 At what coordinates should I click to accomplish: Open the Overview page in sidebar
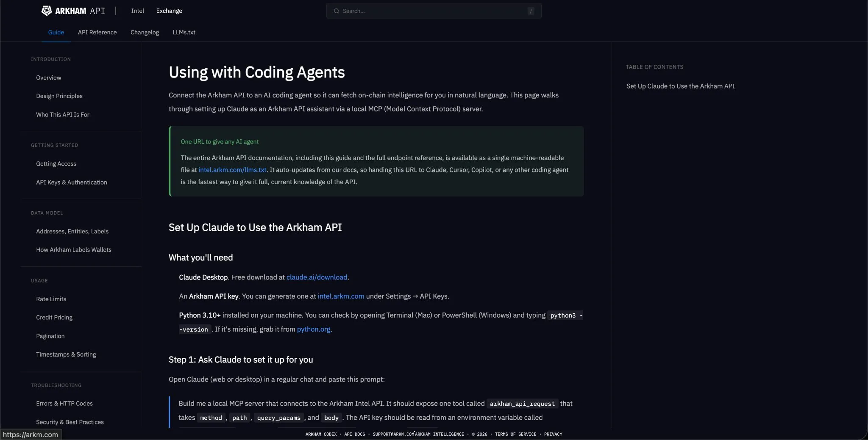point(49,77)
